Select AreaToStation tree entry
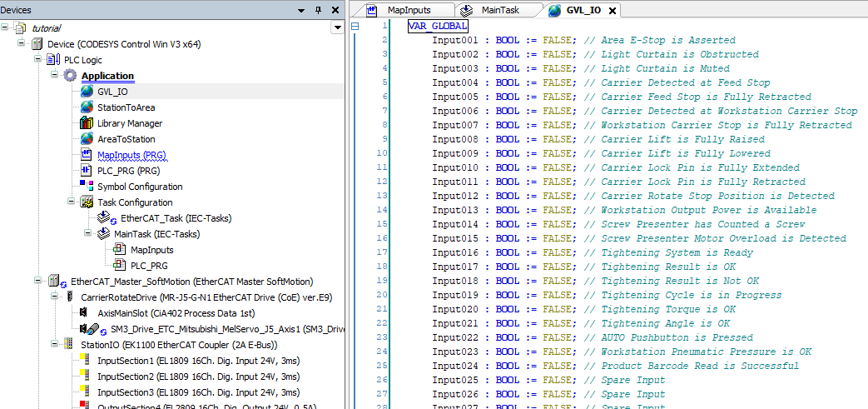The height and width of the screenshot is (409, 868). (126, 139)
